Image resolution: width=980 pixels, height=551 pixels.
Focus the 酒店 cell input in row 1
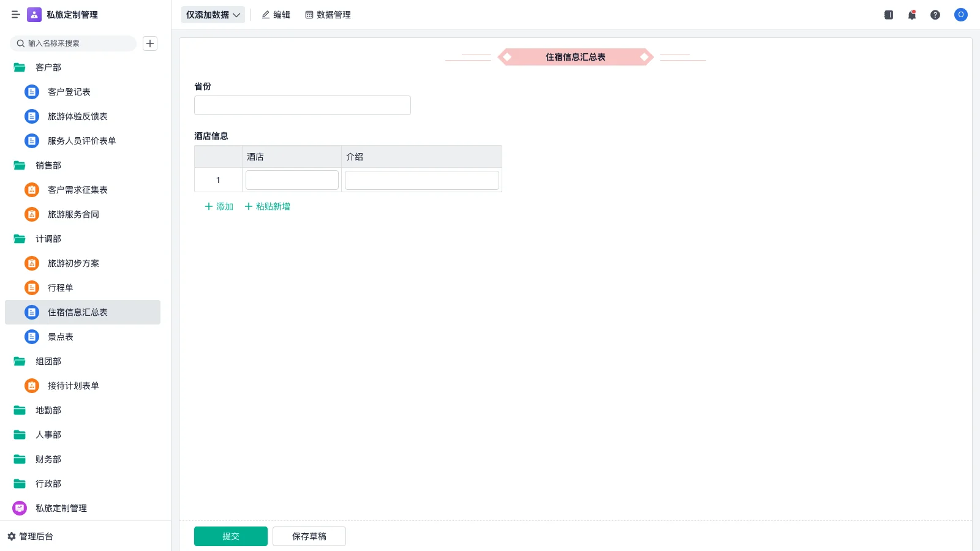tap(292, 180)
